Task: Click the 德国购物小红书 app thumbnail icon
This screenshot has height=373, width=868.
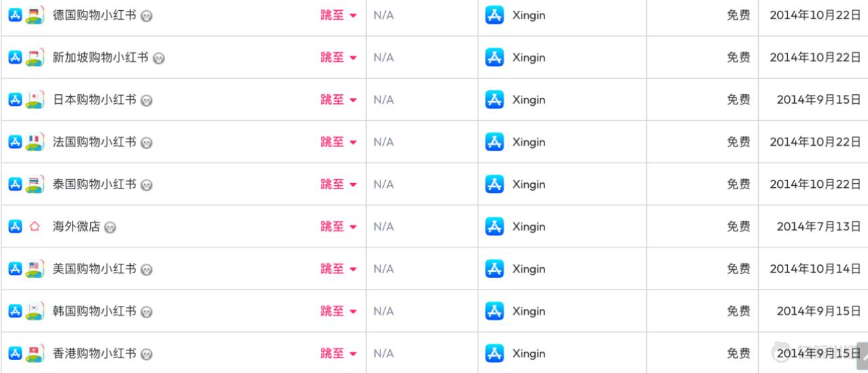Action: 35,16
